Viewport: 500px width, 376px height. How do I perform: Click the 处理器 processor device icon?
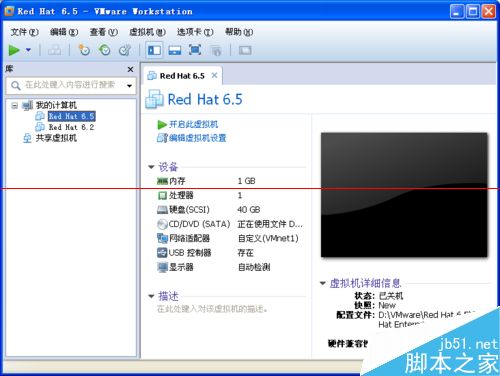click(x=162, y=195)
